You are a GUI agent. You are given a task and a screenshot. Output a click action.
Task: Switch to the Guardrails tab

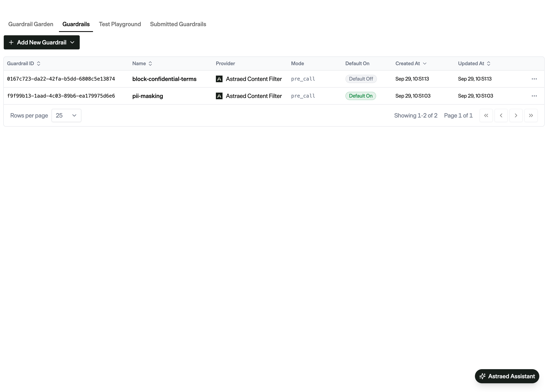tap(76, 24)
